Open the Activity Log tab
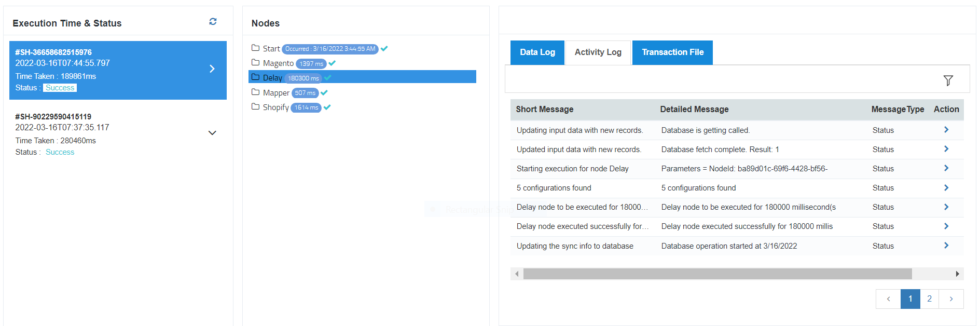The height and width of the screenshot is (326, 980). 598,52
